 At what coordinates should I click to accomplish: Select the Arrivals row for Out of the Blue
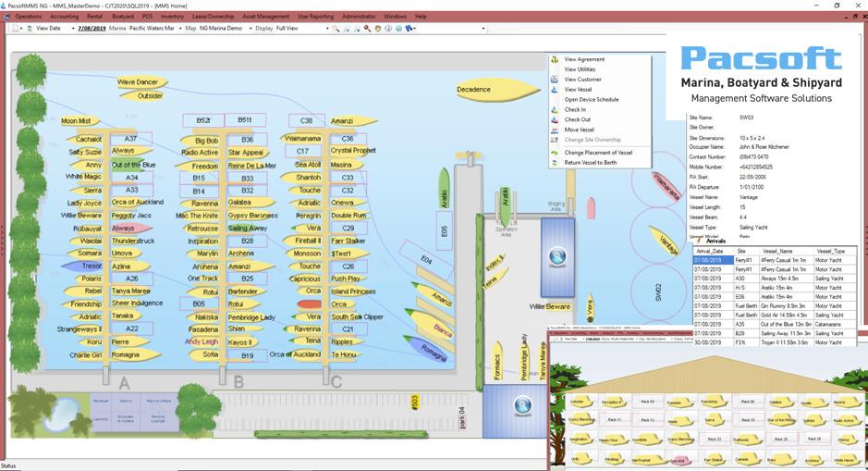point(775,324)
